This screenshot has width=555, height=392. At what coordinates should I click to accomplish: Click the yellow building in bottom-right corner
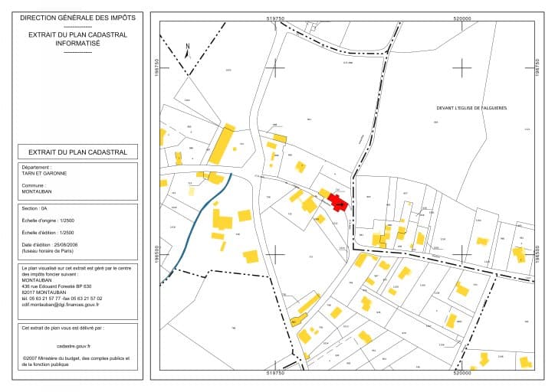coord(525,361)
